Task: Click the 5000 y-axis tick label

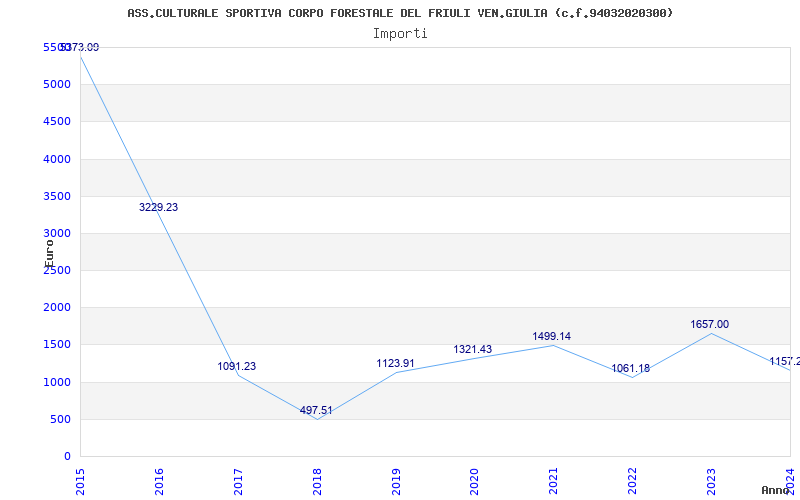Action: coord(57,84)
